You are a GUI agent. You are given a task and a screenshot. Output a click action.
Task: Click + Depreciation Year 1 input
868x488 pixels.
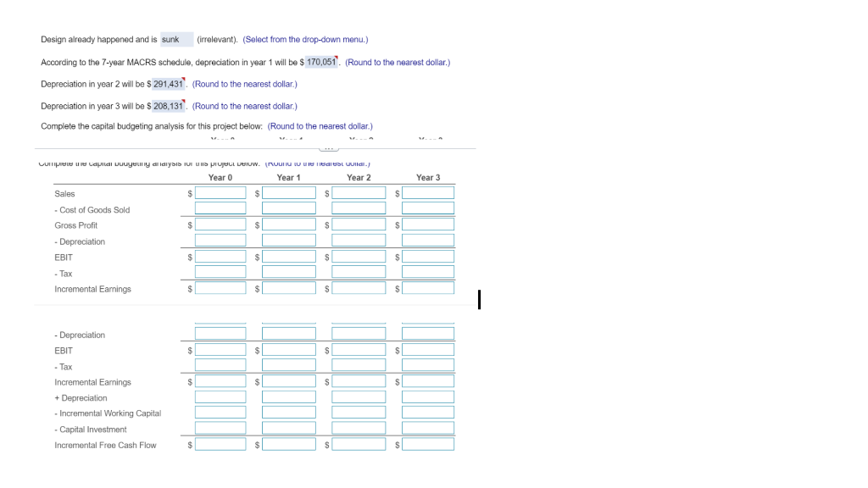pos(289,396)
